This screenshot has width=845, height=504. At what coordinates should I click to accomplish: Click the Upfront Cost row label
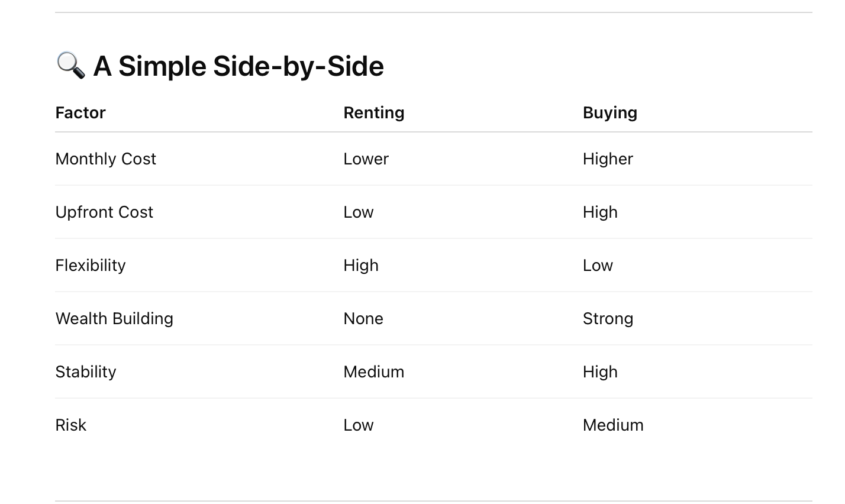click(x=104, y=212)
